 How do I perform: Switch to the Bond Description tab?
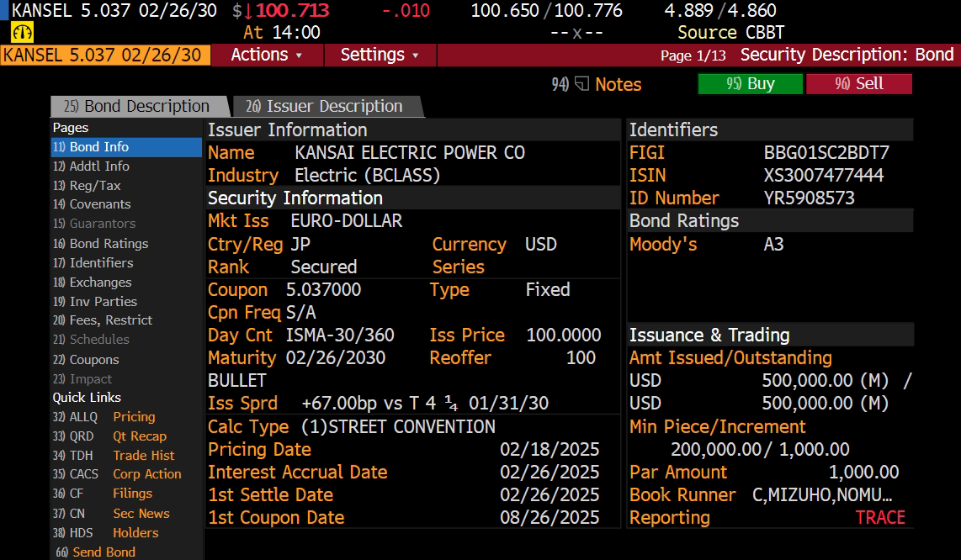point(139,106)
